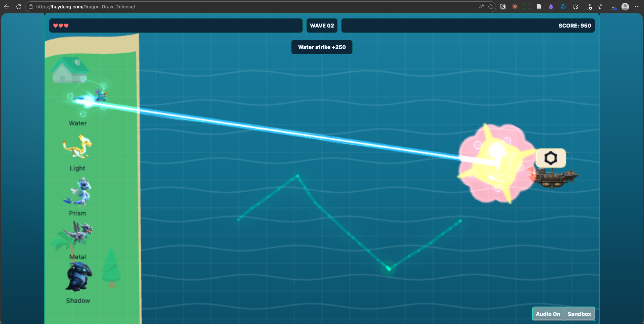Open the orange starburst extension
The height and width of the screenshot is (324, 644).
[515, 7]
